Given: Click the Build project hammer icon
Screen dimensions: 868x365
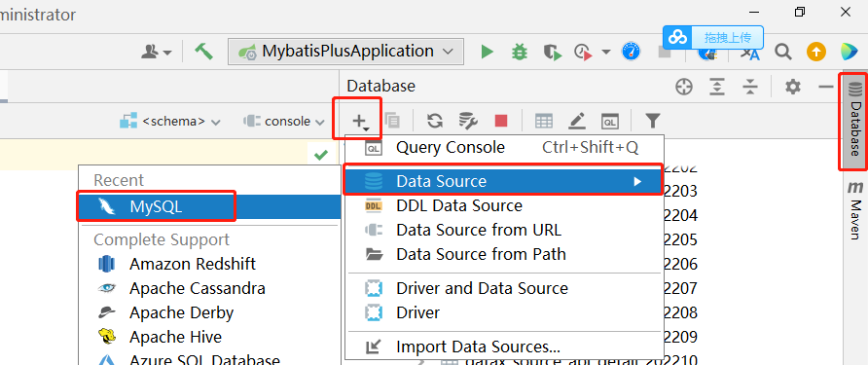Looking at the screenshot, I should point(203,52).
